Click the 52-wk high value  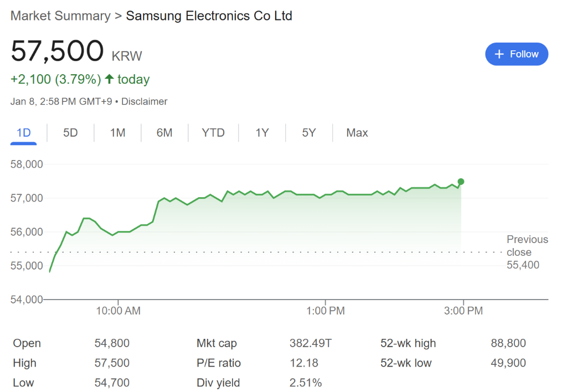508,343
